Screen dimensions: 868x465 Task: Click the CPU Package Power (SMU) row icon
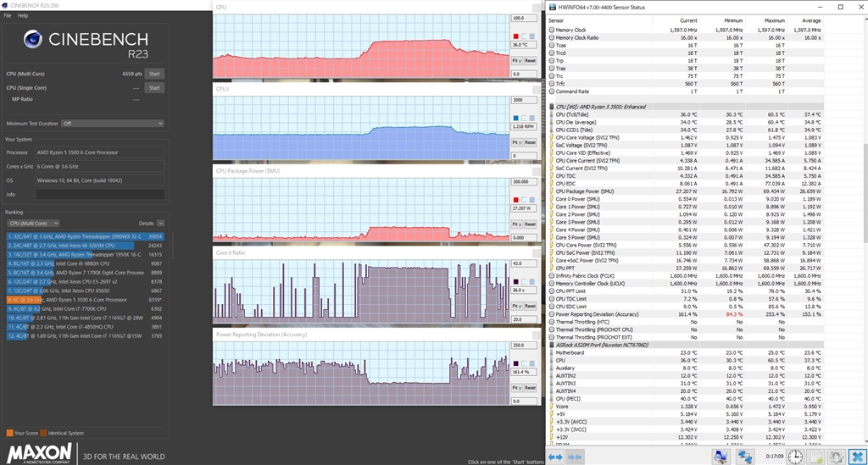pos(551,191)
